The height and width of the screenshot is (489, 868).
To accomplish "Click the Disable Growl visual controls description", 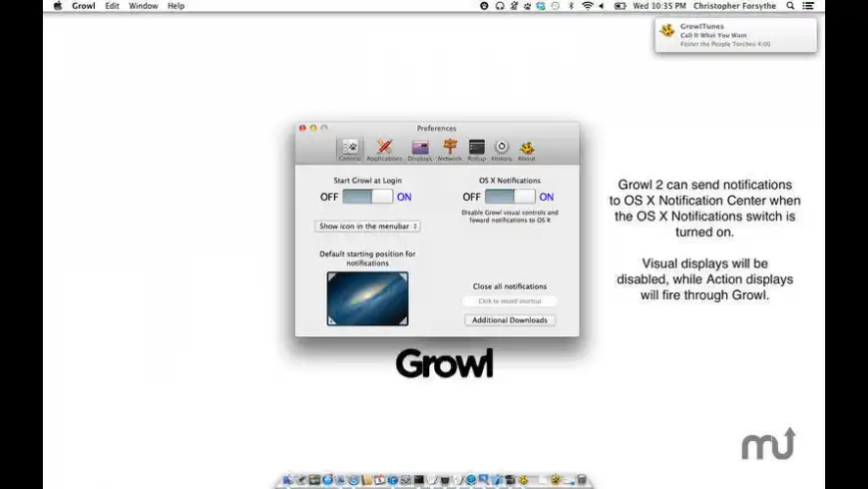I will [x=510, y=216].
